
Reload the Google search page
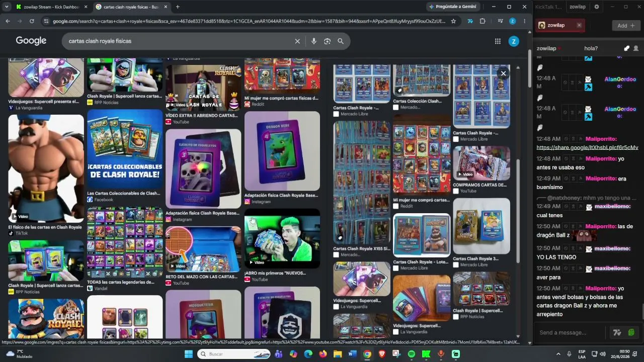32,21
